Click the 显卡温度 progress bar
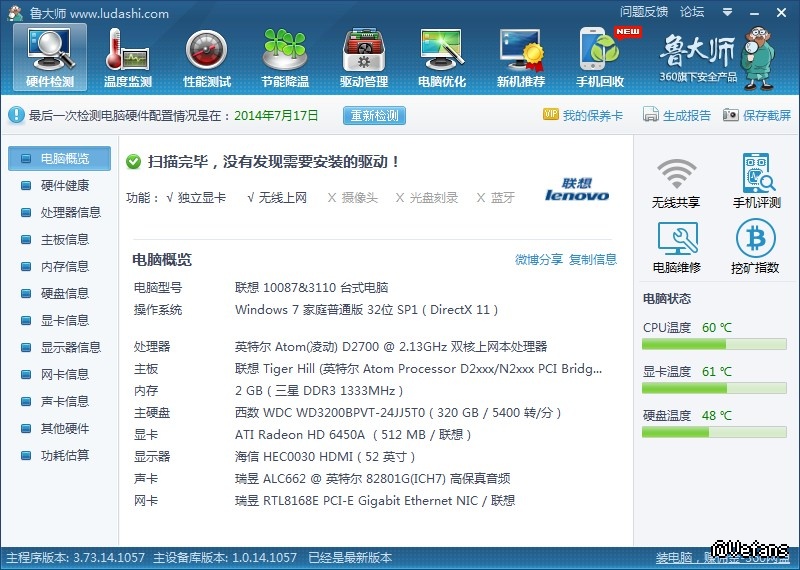This screenshot has height=570, width=800. point(714,389)
